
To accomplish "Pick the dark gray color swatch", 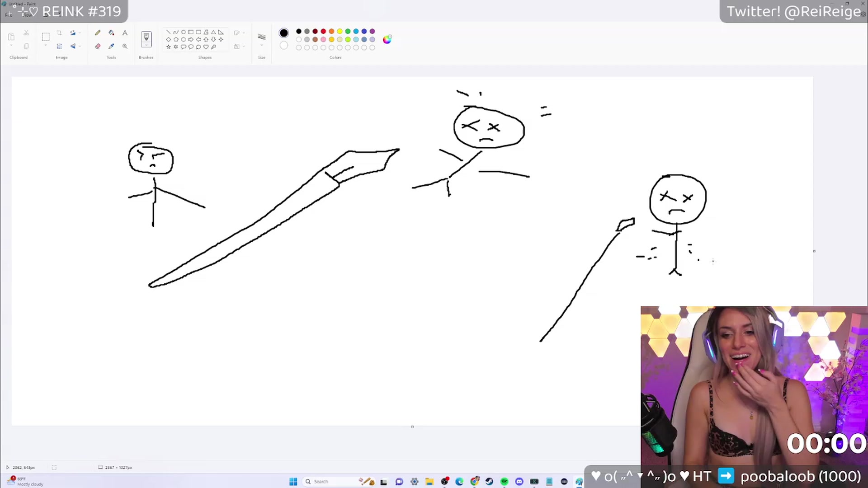I will [307, 31].
